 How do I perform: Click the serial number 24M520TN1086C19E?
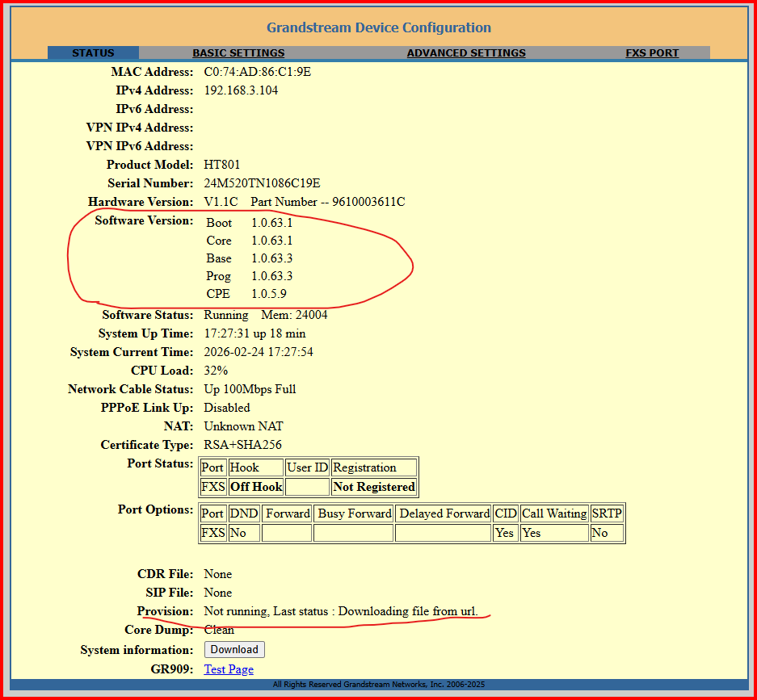(262, 183)
